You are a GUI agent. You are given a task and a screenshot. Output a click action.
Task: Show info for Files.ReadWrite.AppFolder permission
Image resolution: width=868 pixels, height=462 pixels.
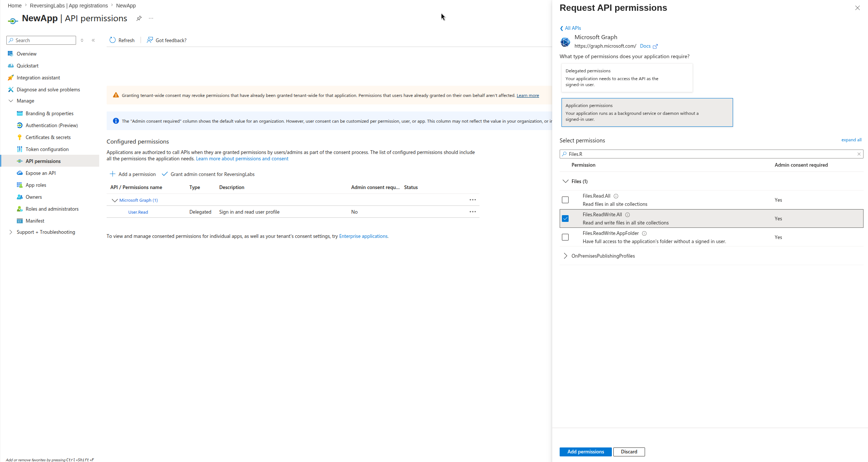[x=644, y=233]
